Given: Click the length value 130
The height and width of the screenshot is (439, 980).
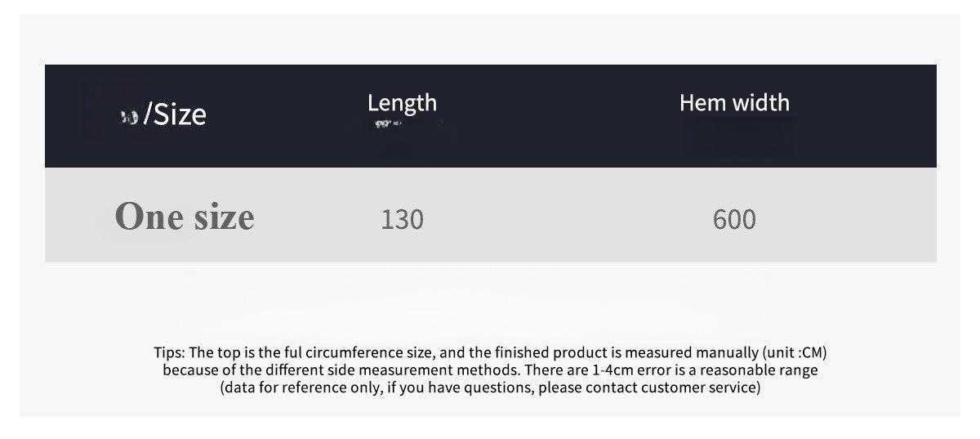Looking at the screenshot, I should [402, 219].
